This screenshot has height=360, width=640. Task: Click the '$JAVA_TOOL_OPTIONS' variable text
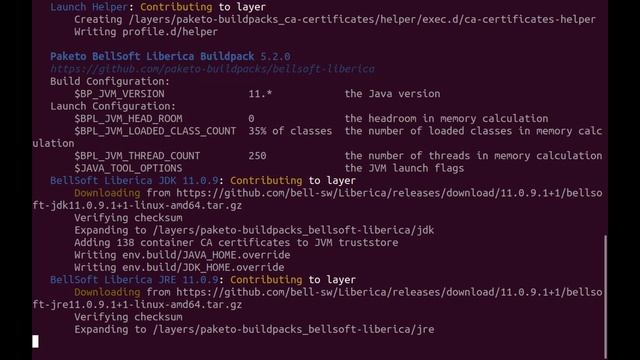[x=128, y=168]
